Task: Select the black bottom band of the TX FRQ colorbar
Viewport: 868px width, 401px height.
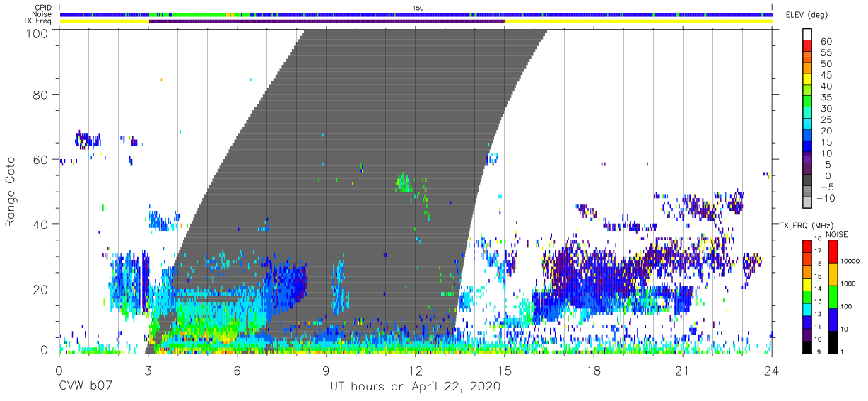Action: tap(807, 346)
